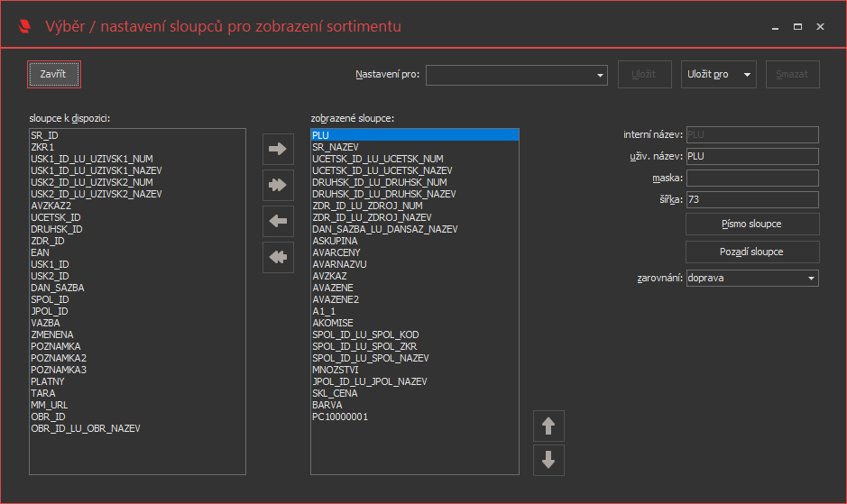Click the interní název field
This screenshot has height=504, width=847.
[x=752, y=134]
